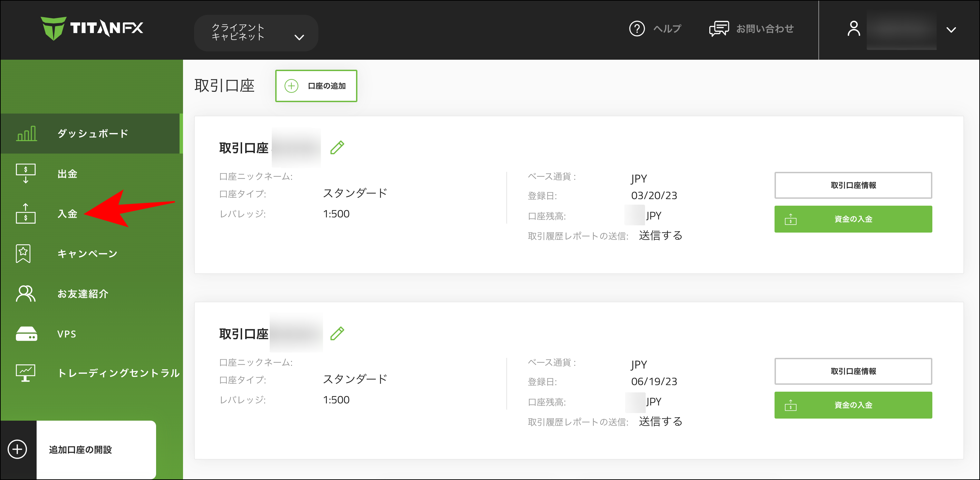Image resolution: width=980 pixels, height=480 pixels.
Task: Open the VPS server icon in sidebar
Action: point(26,334)
